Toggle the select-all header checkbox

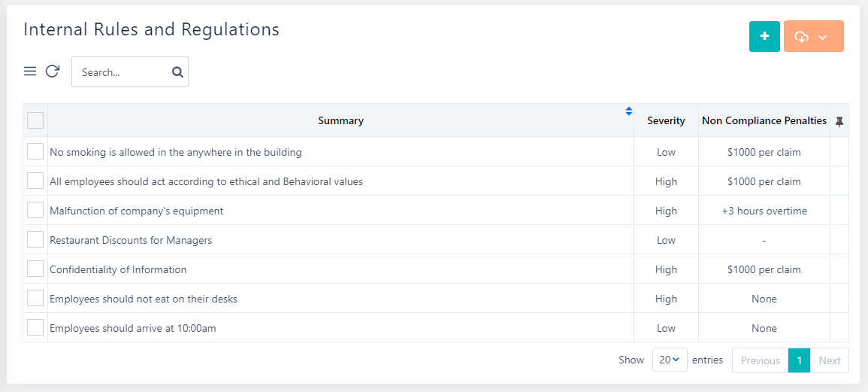click(x=35, y=120)
